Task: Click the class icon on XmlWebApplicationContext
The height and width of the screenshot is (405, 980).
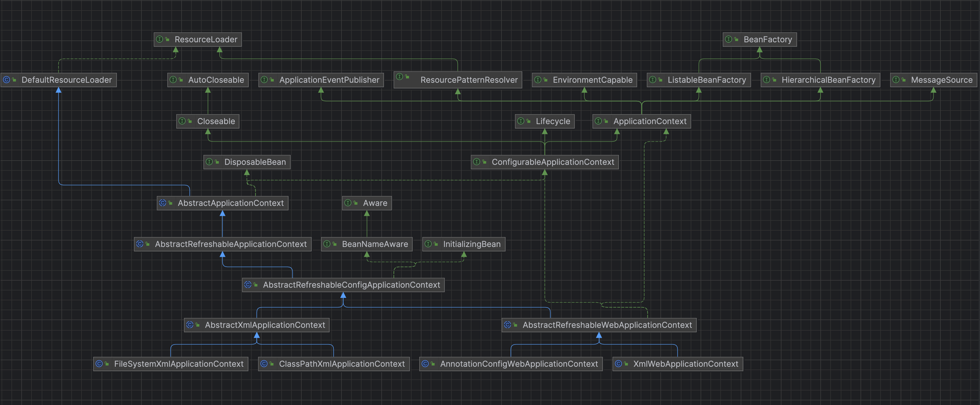Action: click(x=618, y=364)
